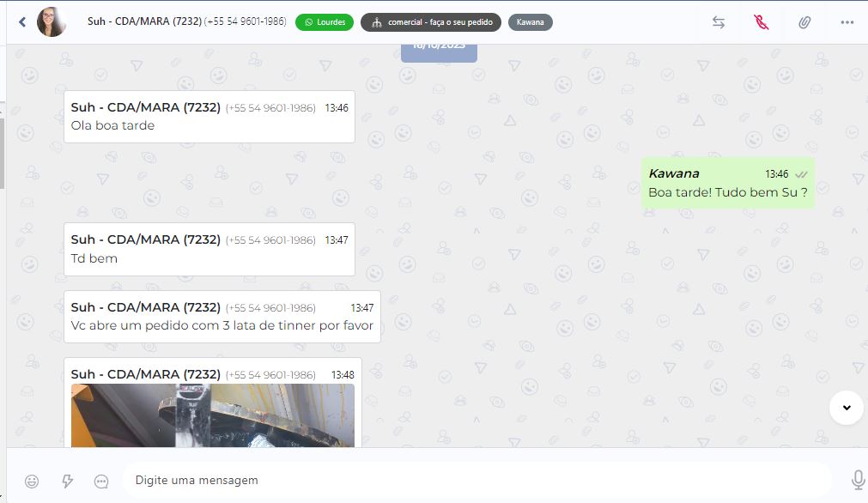The image size is (868, 503).
Task: Click the red end-chat phone icon
Action: tap(762, 22)
